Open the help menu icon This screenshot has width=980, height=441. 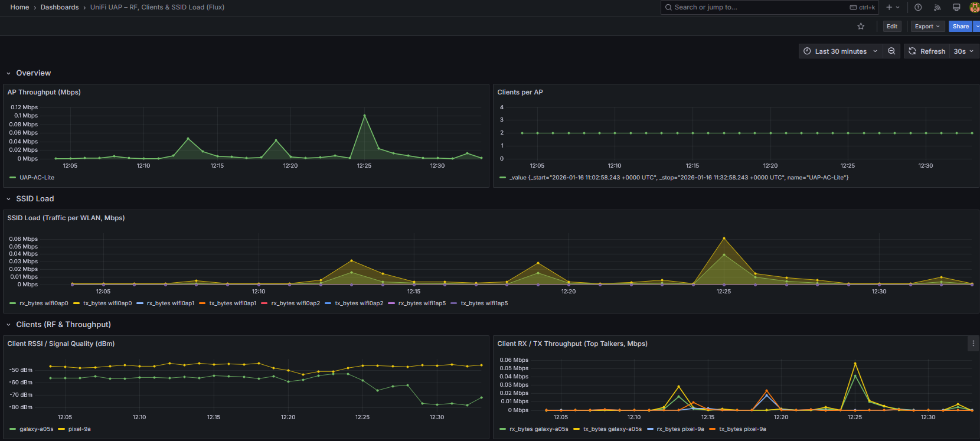(918, 8)
